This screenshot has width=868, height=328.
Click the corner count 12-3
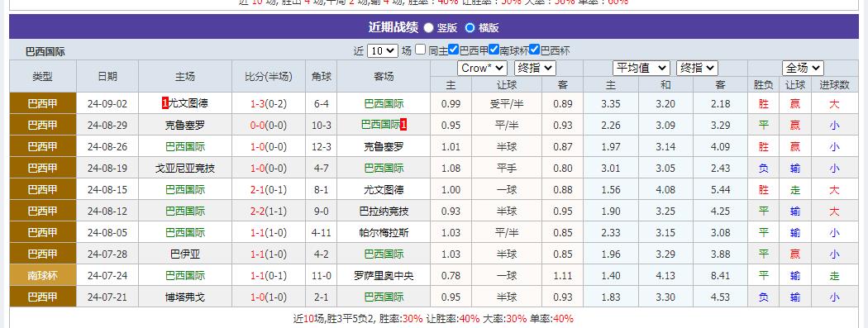[x=321, y=146]
